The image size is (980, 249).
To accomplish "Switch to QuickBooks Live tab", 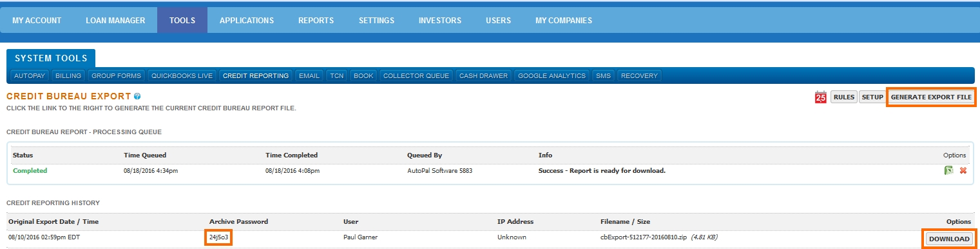I will point(182,75).
